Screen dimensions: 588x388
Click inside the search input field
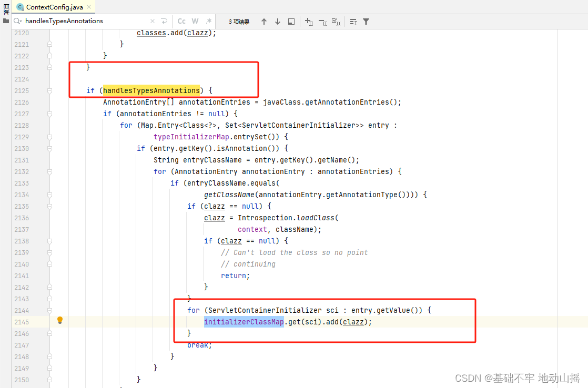click(x=79, y=21)
